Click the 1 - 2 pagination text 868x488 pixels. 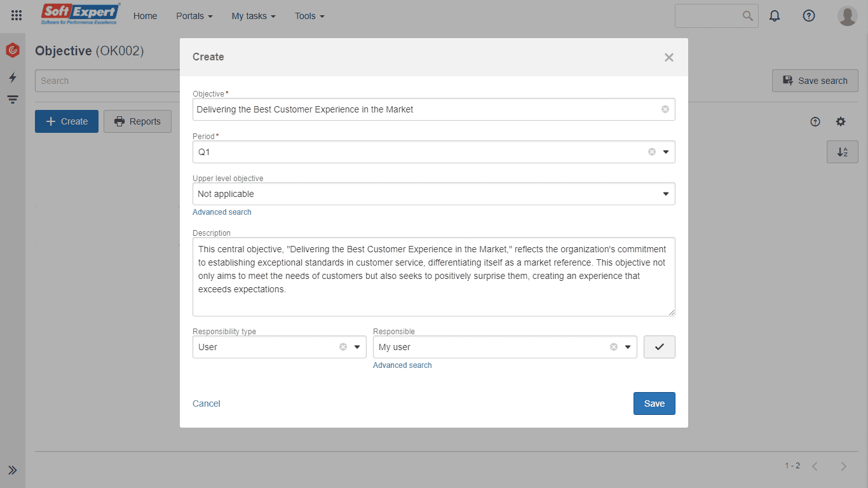(792, 466)
